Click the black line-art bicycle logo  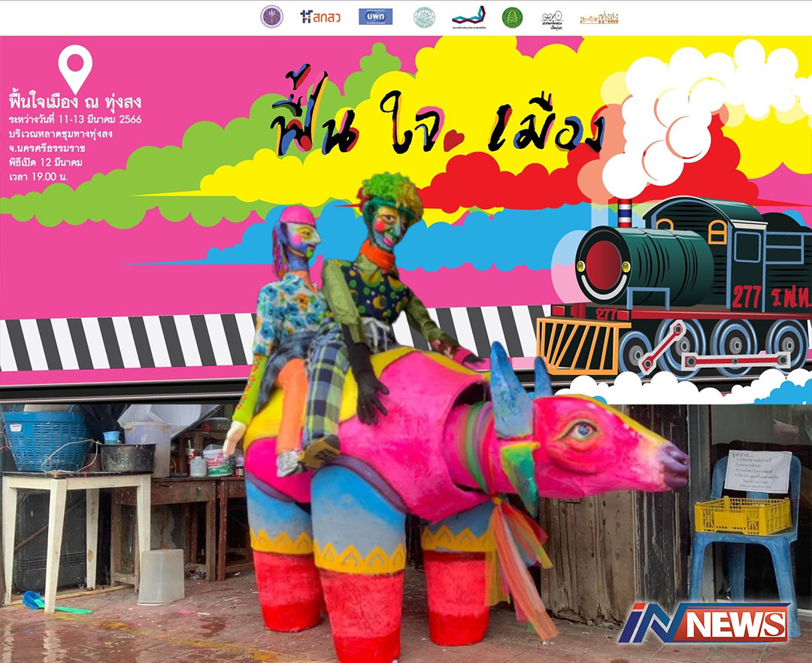point(553,18)
